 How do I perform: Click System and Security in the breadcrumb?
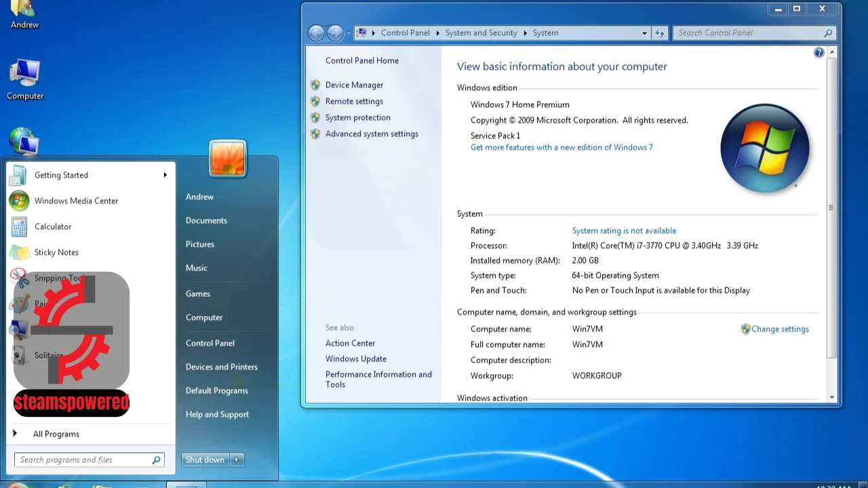(481, 33)
